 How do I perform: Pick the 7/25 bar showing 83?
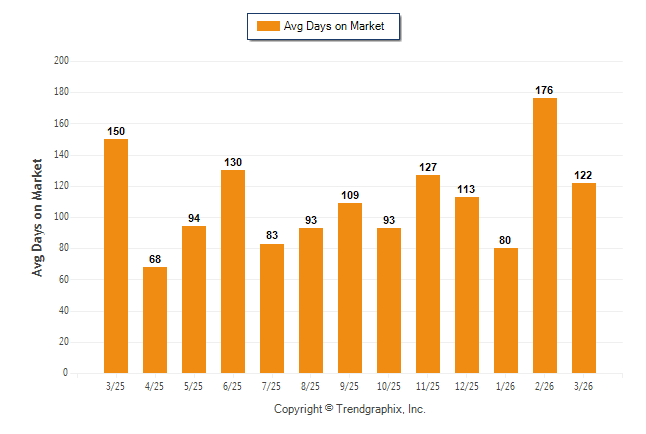(x=272, y=308)
